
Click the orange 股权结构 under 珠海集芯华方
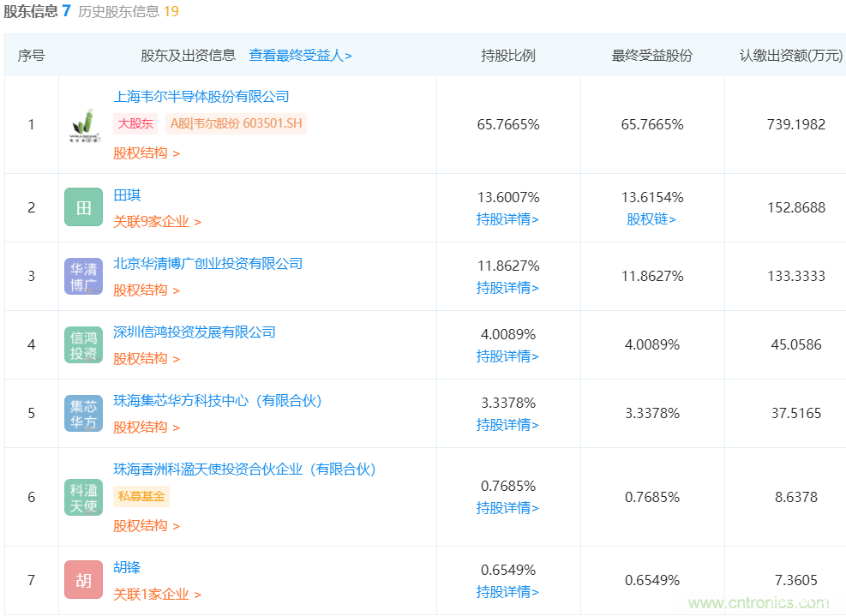pyautogui.click(x=140, y=425)
